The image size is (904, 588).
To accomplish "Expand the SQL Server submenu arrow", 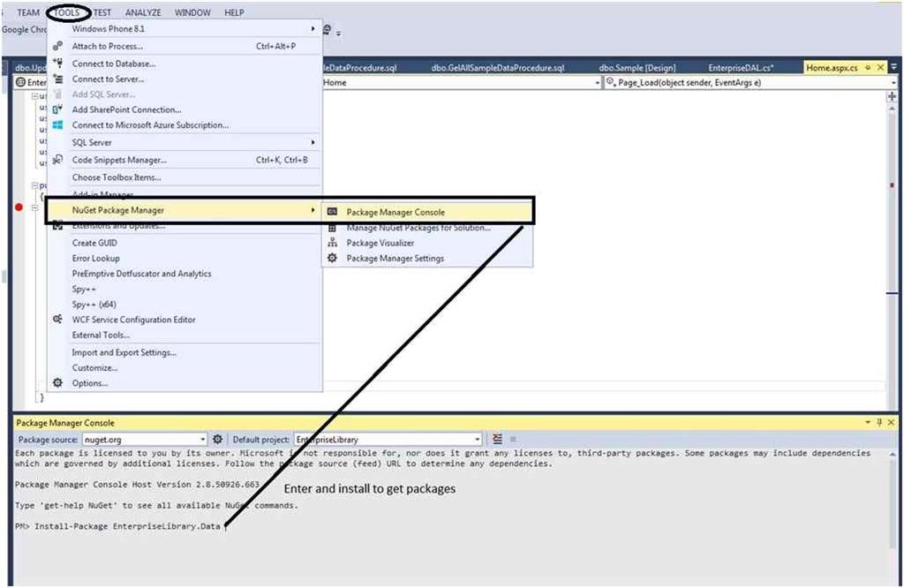I will tap(313, 141).
